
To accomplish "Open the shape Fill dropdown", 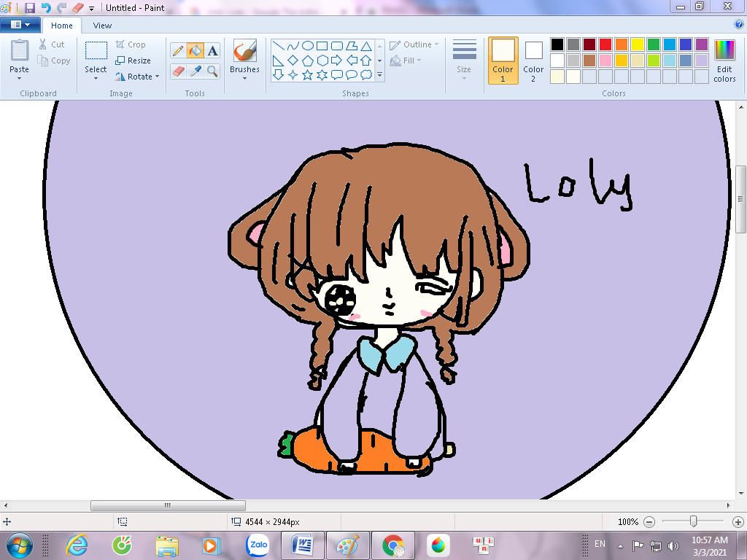I will click(x=406, y=61).
